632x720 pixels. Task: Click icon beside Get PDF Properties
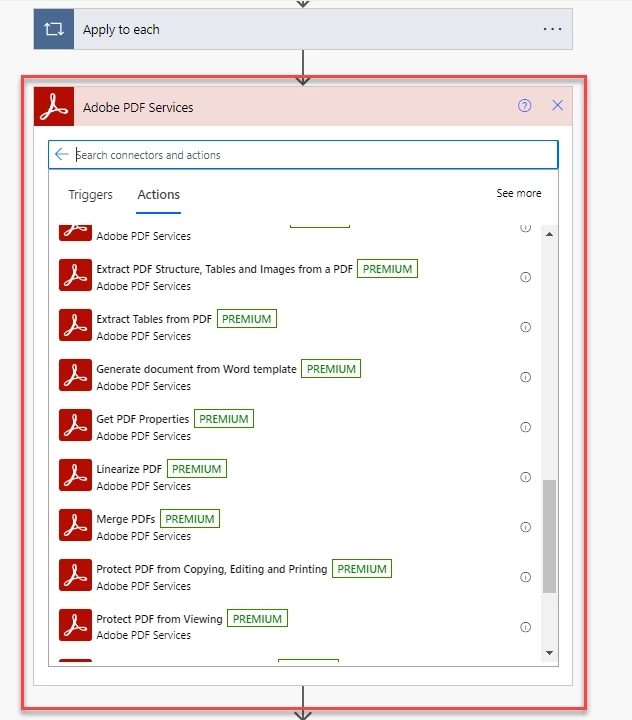(x=75, y=425)
